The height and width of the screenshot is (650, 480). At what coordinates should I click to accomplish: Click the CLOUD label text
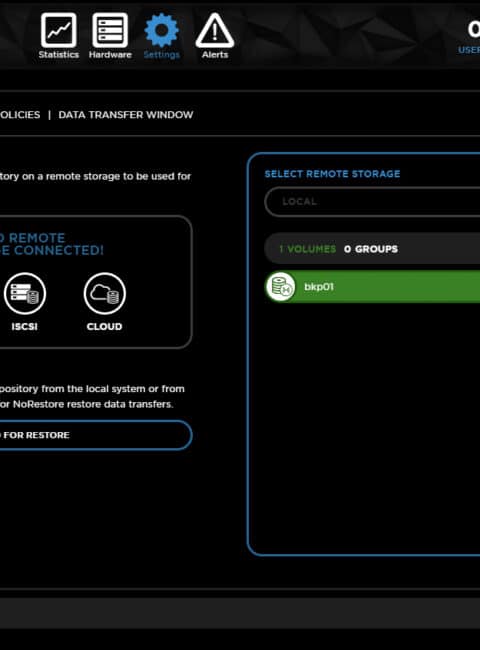(104, 327)
